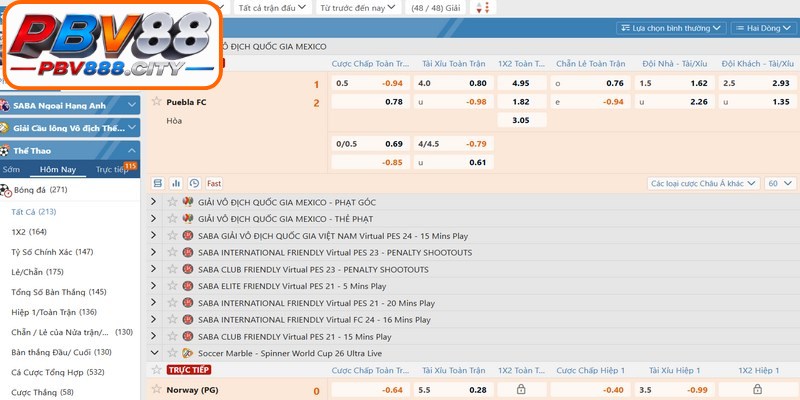Select Bóng đá (271) sport
Viewport: 800px width, 400px height.
[41, 190]
